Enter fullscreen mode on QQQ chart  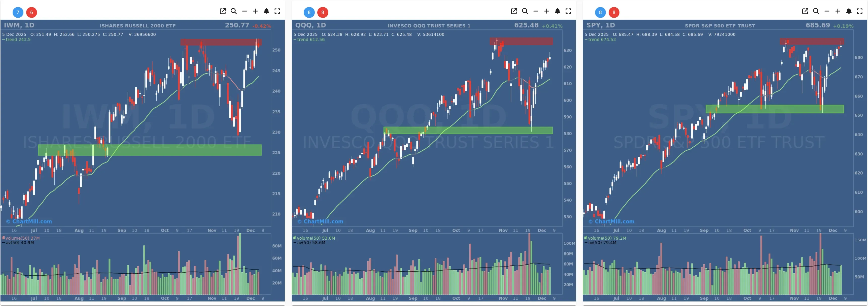coord(568,11)
